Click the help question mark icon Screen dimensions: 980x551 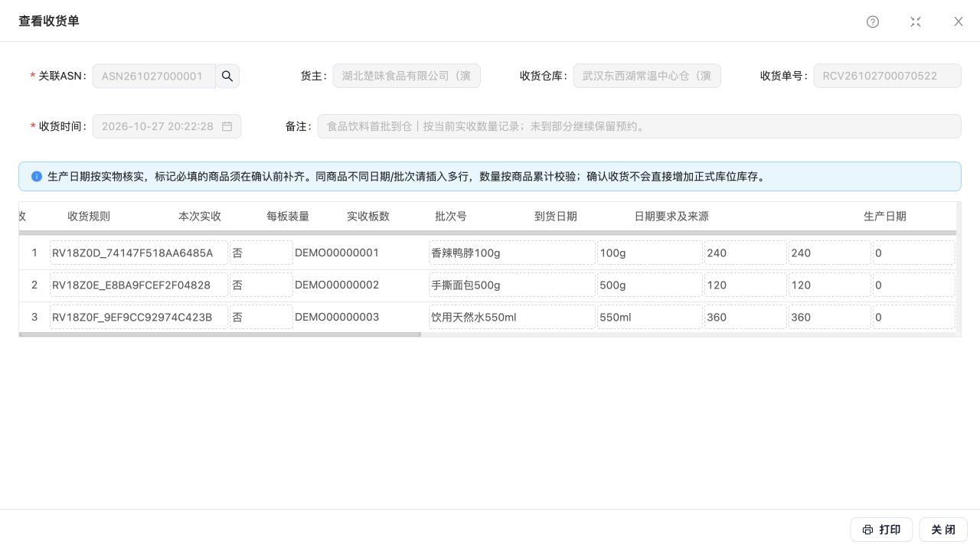873,21
